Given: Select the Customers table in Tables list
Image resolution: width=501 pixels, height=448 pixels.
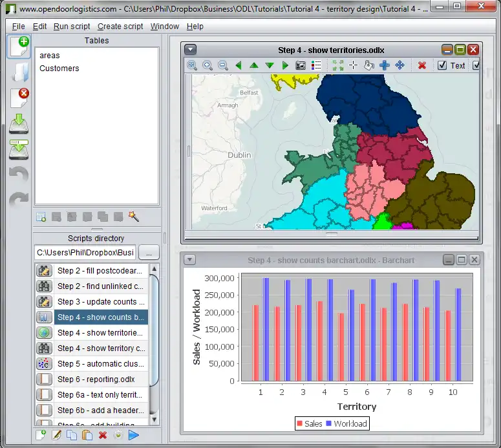Looking at the screenshot, I should (59, 69).
